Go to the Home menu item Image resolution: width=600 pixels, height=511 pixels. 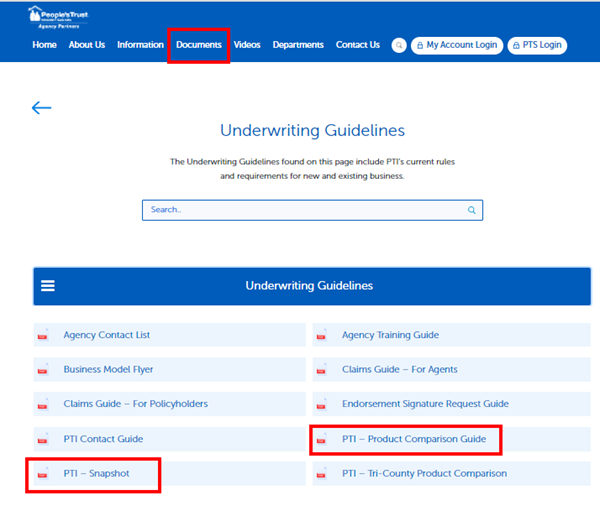click(x=44, y=45)
